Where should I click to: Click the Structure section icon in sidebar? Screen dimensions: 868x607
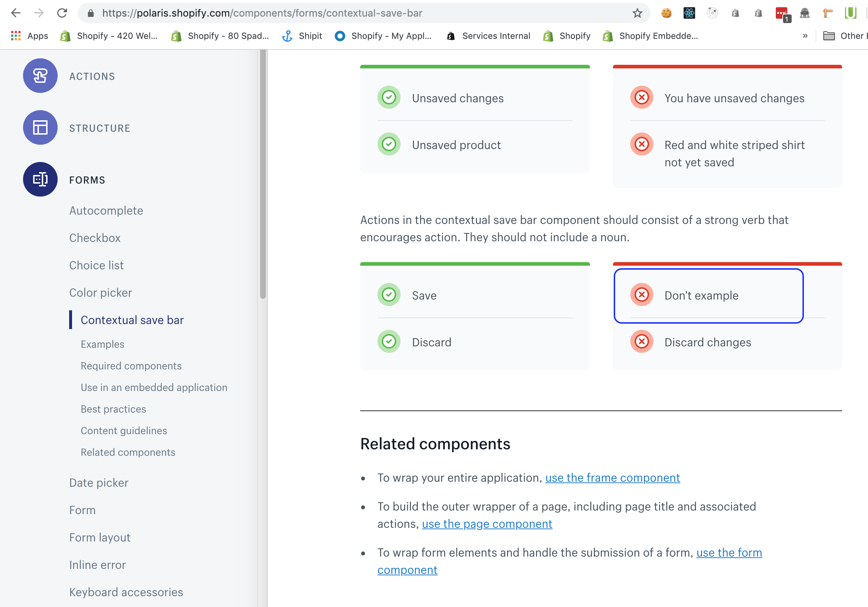40,128
